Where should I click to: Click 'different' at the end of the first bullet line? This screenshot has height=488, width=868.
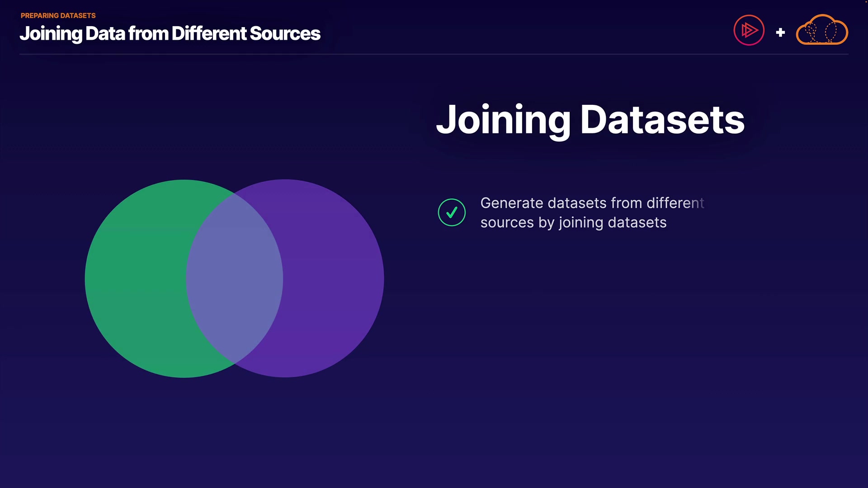click(x=675, y=203)
